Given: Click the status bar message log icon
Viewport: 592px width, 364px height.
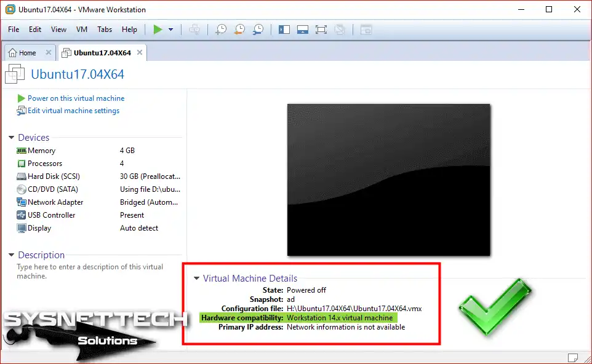Looking at the screenshot, I should [x=573, y=357].
